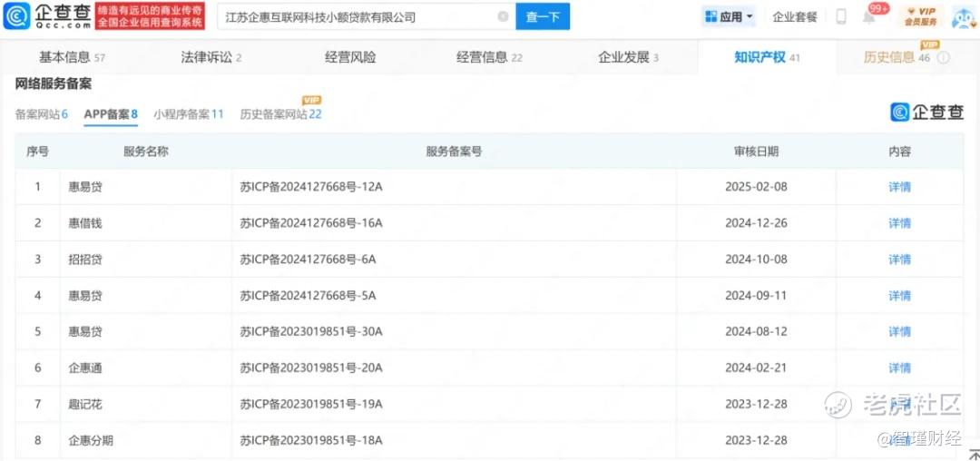Open the 历史信息 VIP tab
The height and width of the screenshot is (461, 980).
click(897, 57)
